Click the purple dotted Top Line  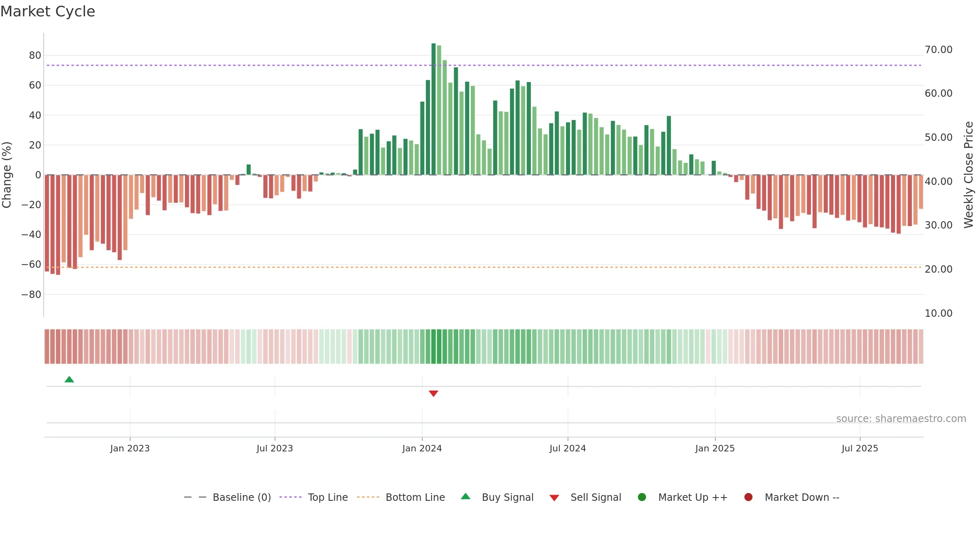(x=484, y=65)
